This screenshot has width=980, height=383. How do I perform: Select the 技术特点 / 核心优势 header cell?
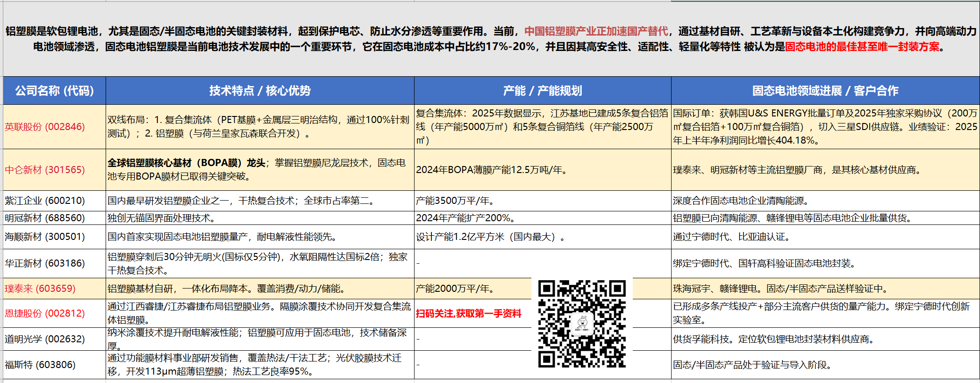point(260,90)
